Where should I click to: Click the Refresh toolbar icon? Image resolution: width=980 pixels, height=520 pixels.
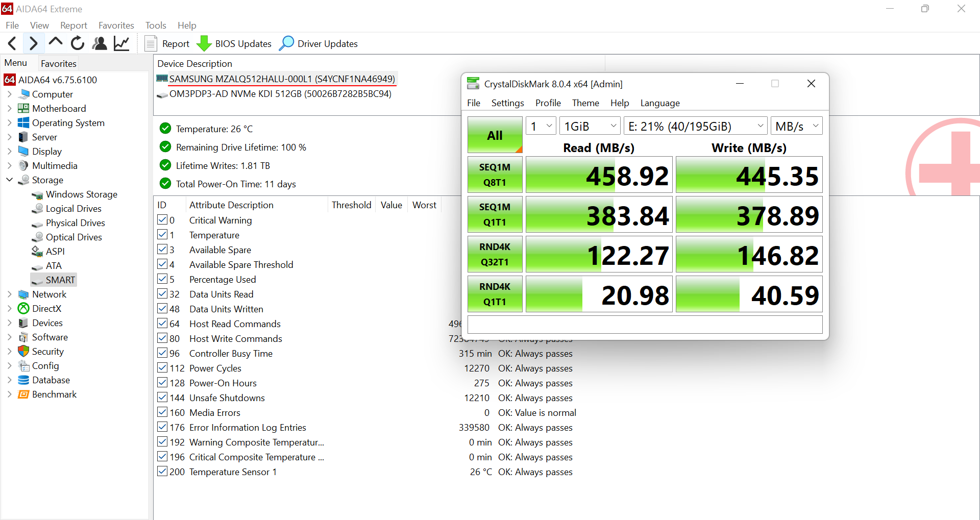click(78, 43)
